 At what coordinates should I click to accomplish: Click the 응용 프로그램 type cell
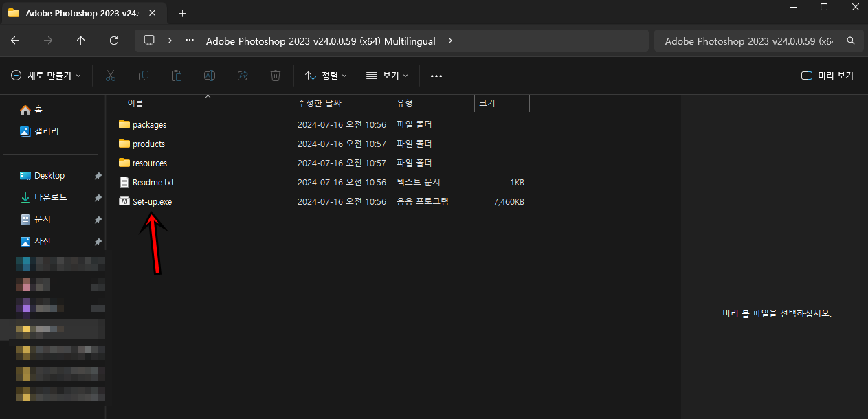tap(422, 201)
